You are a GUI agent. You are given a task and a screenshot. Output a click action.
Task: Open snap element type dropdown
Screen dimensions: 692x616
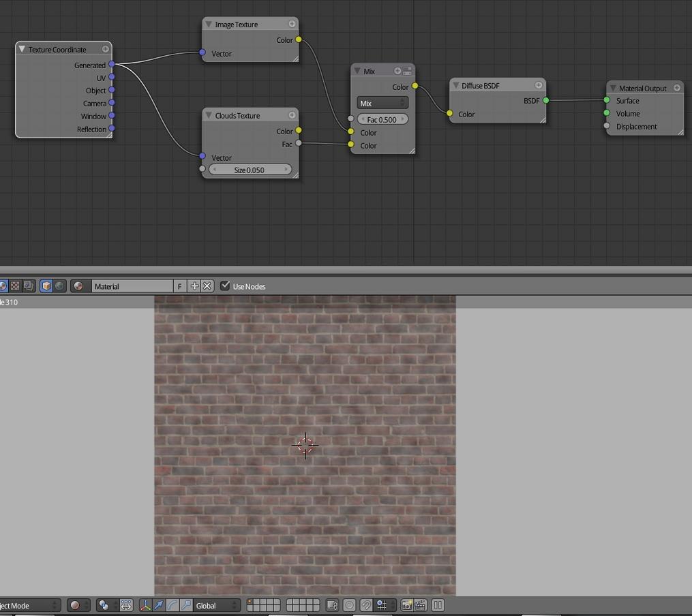pyautogui.click(x=385, y=605)
